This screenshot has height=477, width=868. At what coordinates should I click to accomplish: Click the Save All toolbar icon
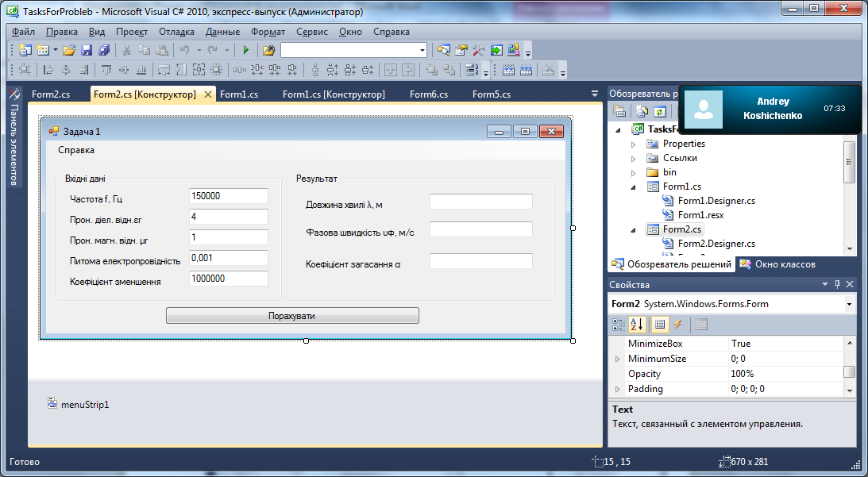pos(104,50)
